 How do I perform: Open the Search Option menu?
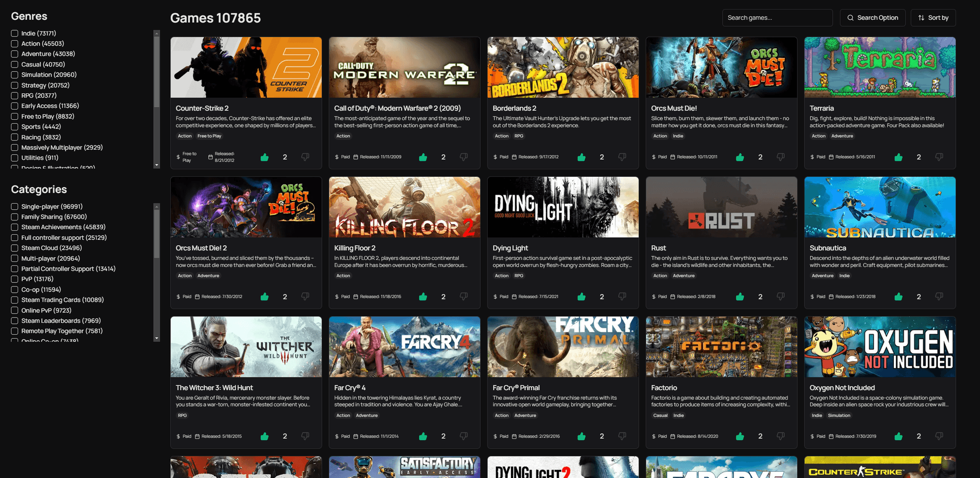872,17
